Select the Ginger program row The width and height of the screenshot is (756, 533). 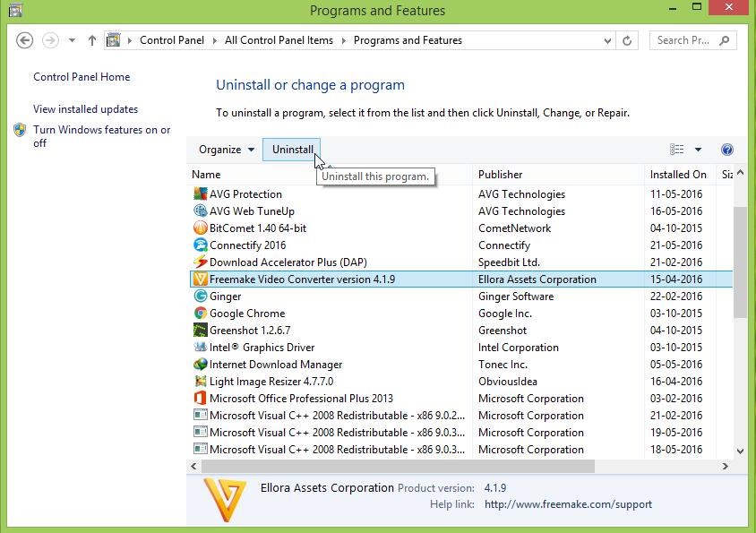pos(461,297)
